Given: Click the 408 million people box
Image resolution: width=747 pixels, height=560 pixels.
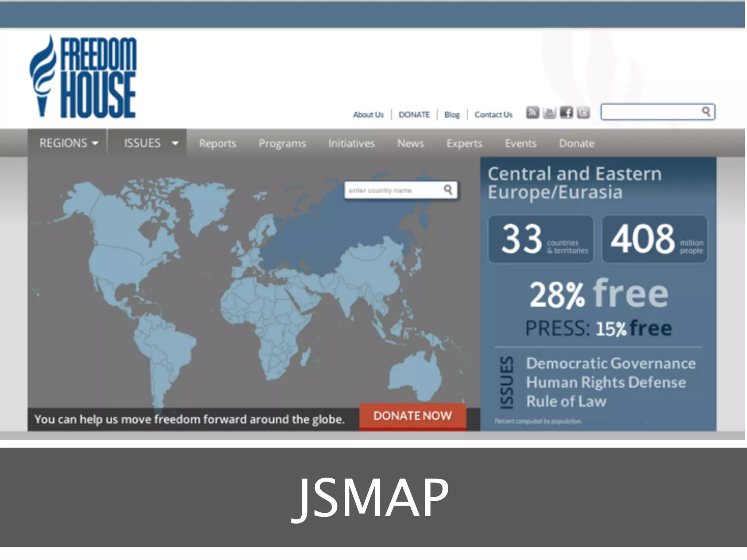Looking at the screenshot, I should coord(655,239).
